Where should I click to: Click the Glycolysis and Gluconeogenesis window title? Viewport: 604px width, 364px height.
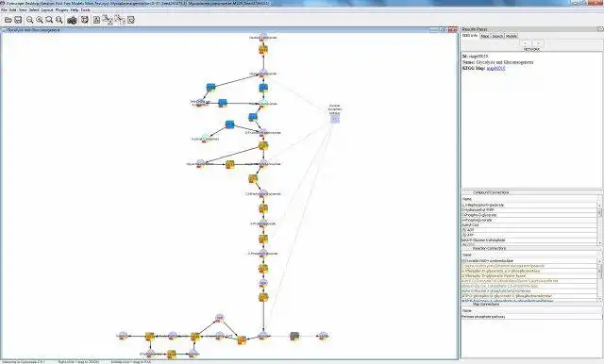[x=33, y=29]
